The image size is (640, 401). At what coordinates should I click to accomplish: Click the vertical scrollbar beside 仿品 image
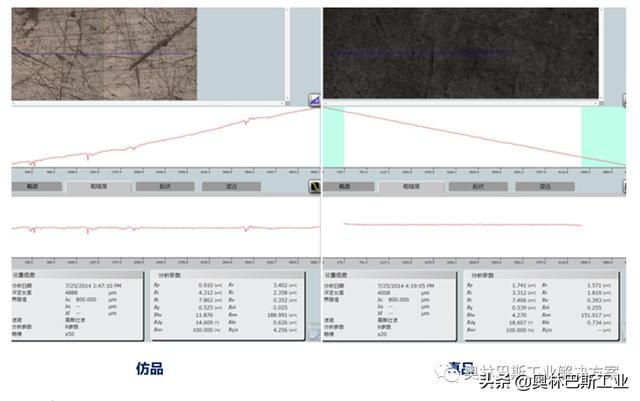[287, 54]
